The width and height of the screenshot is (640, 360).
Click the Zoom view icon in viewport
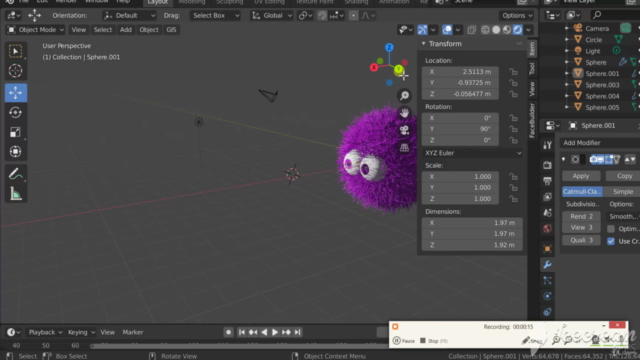click(404, 96)
